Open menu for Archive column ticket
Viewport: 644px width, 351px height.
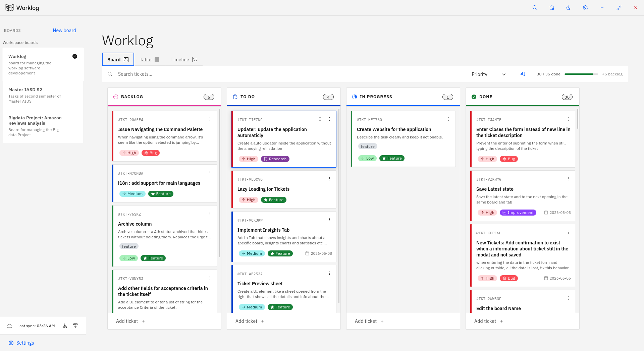210,214
